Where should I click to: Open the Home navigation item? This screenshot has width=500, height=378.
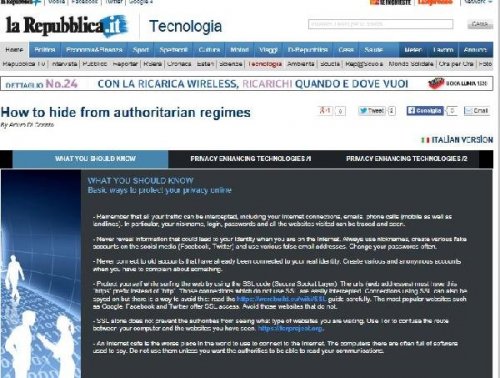coord(14,50)
